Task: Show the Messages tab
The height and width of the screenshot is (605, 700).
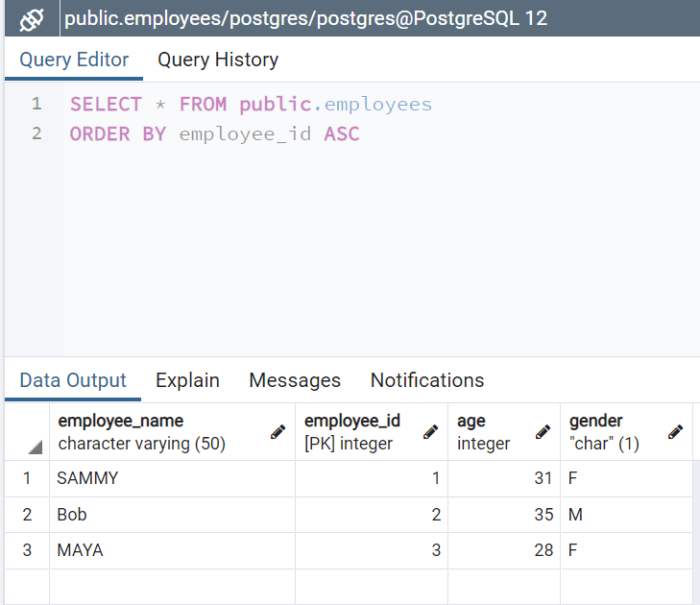Action: click(x=295, y=380)
